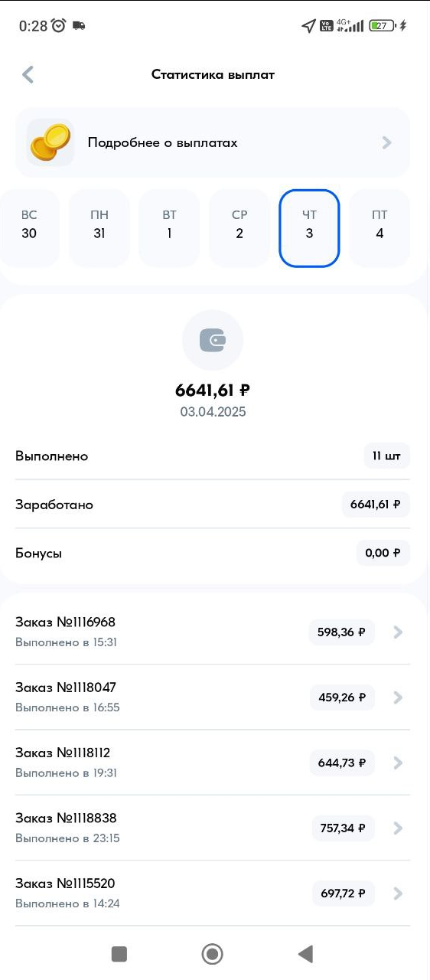430x980 pixels.
Task: Tap the wallet icon above total
Action: point(213,341)
